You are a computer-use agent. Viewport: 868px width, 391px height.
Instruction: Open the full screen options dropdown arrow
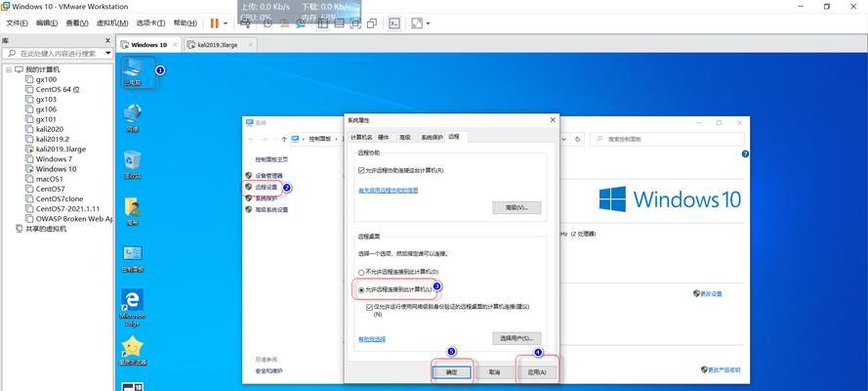click(x=428, y=23)
